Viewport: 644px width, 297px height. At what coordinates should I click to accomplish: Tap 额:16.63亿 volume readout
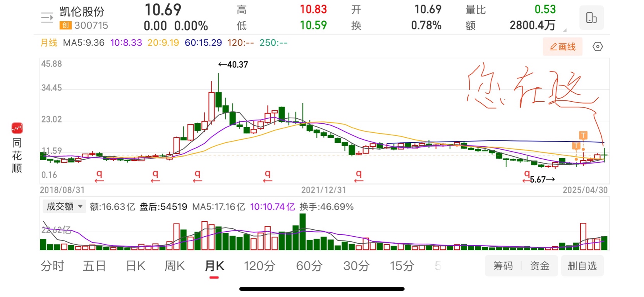(x=112, y=207)
